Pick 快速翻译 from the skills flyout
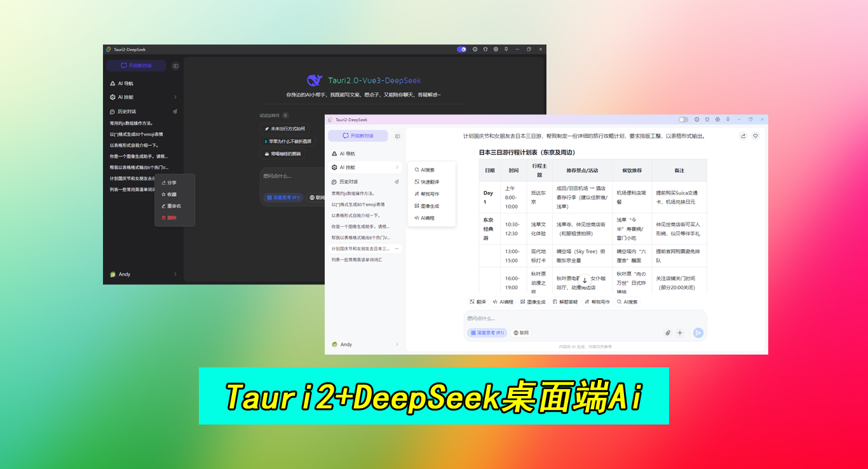Screen dimensions: 868x469 pos(431,182)
